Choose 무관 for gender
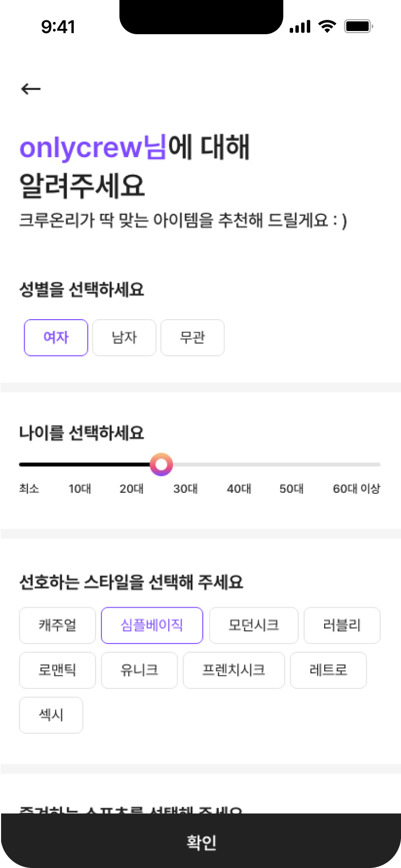 [192, 338]
